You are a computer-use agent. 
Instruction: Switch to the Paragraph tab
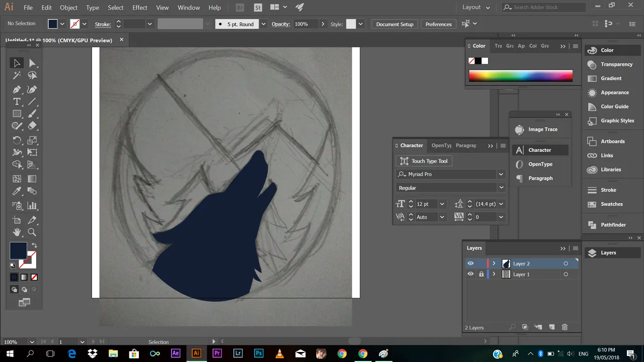(466, 145)
